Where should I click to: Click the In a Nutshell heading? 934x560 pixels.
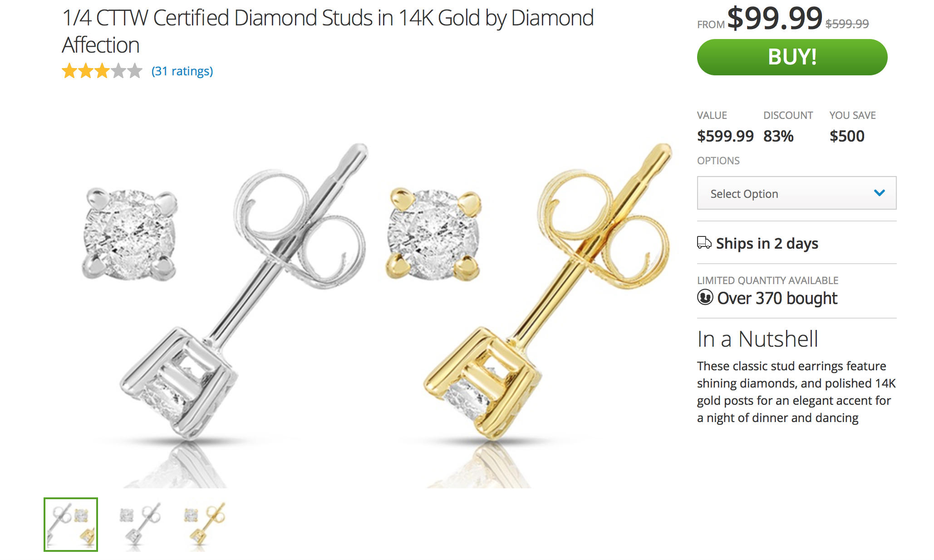(757, 339)
